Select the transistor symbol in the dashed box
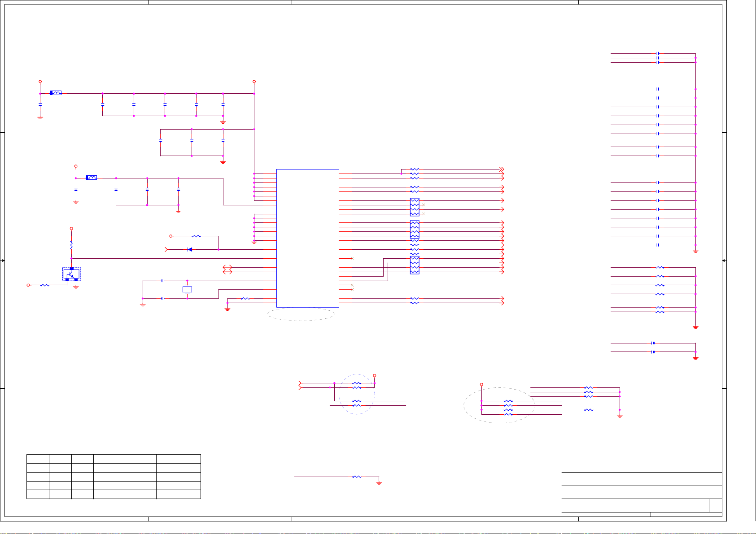 point(71,274)
